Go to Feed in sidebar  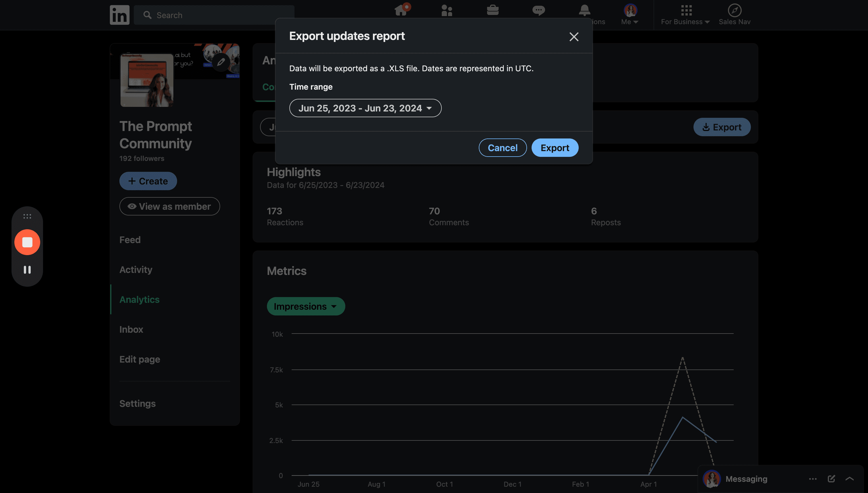tap(130, 240)
